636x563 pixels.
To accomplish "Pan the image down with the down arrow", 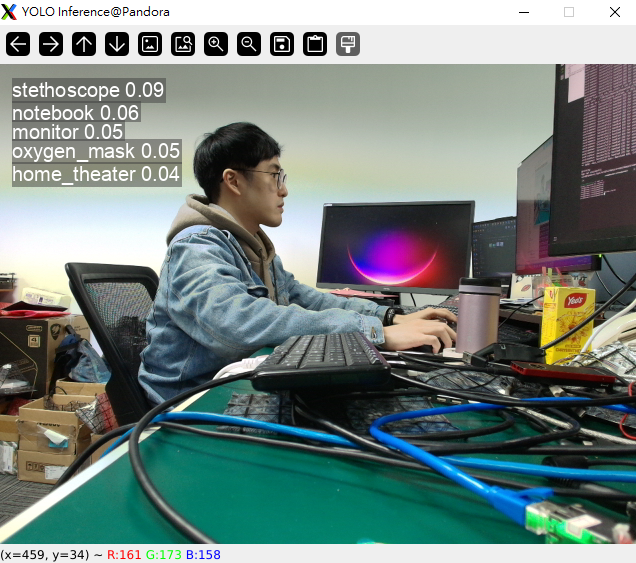I will pos(117,44).
